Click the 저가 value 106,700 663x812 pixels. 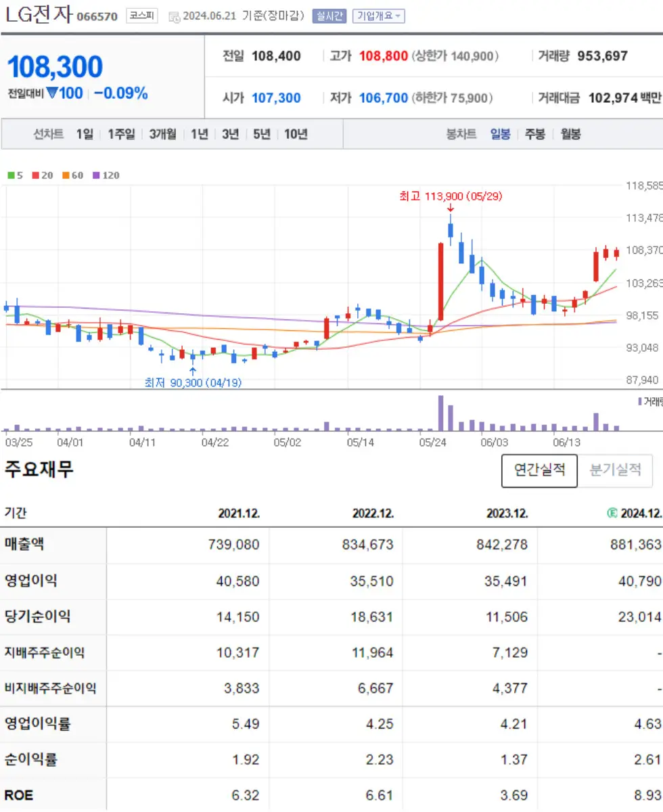point(383,98)
